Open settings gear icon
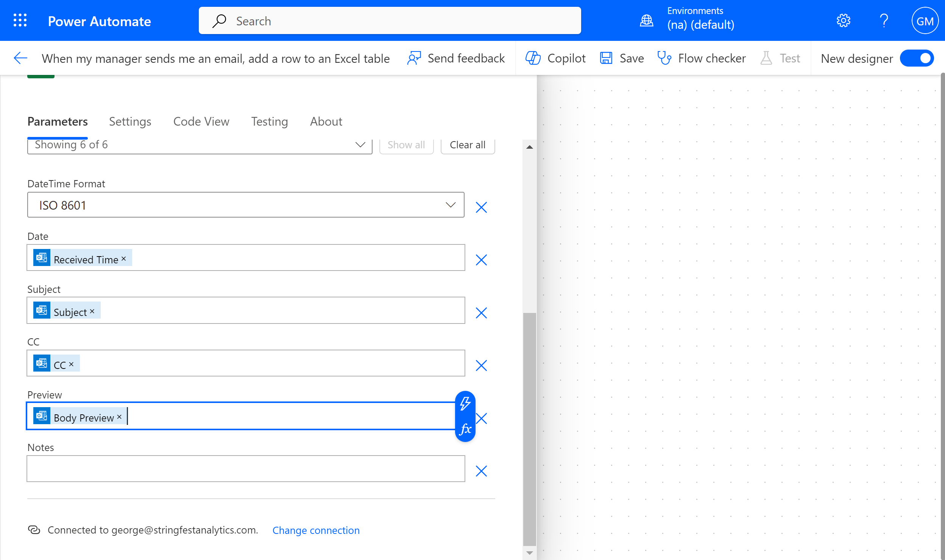The height and width of the screenshot is (560, 945). click(843, 20)
